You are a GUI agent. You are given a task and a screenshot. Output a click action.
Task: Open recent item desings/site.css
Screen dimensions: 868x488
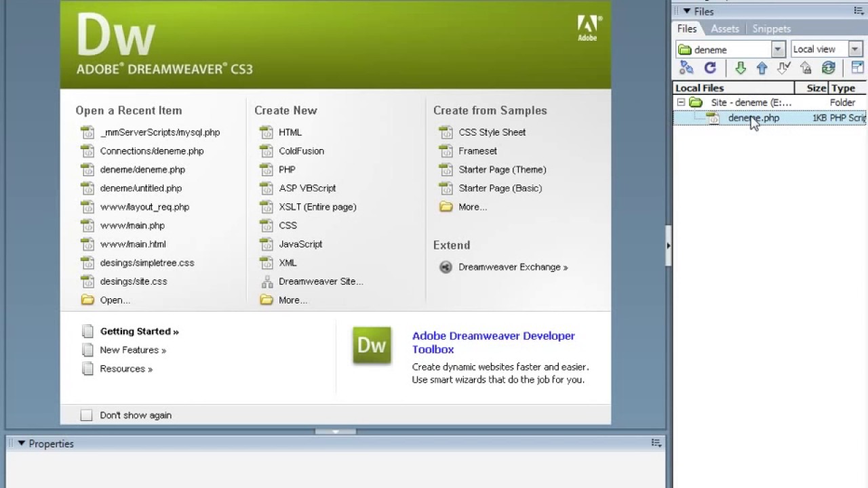pos(134,281)
